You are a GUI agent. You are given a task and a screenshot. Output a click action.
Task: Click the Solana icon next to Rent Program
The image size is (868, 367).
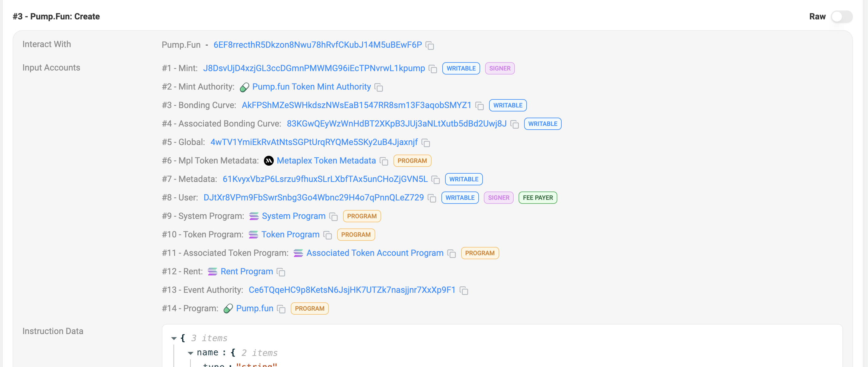pos(212,272)
